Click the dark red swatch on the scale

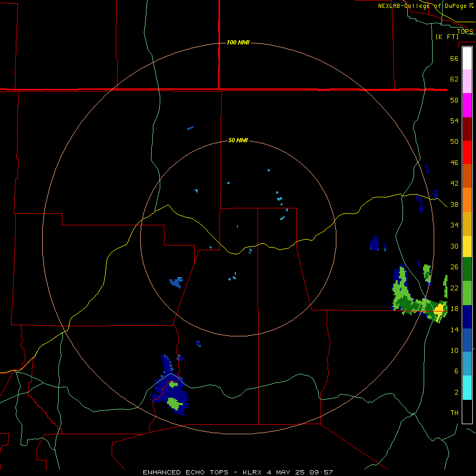(467, 129)
